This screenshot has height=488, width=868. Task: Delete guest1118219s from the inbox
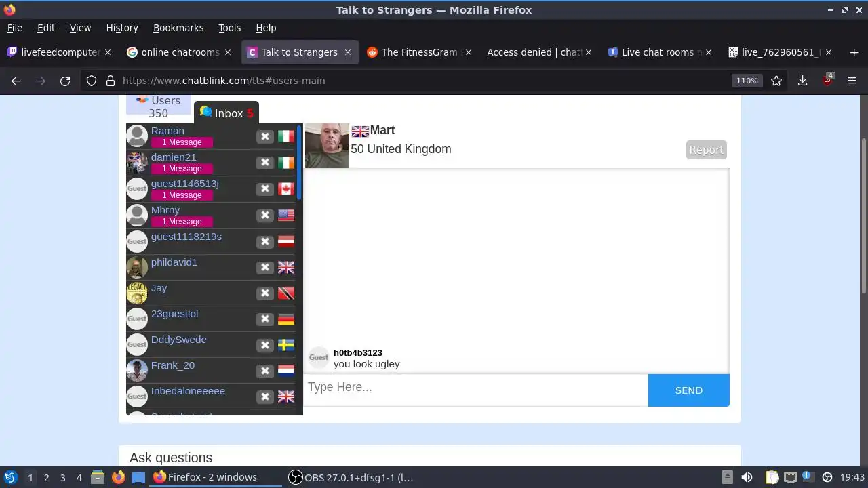(x=265, y=241)
